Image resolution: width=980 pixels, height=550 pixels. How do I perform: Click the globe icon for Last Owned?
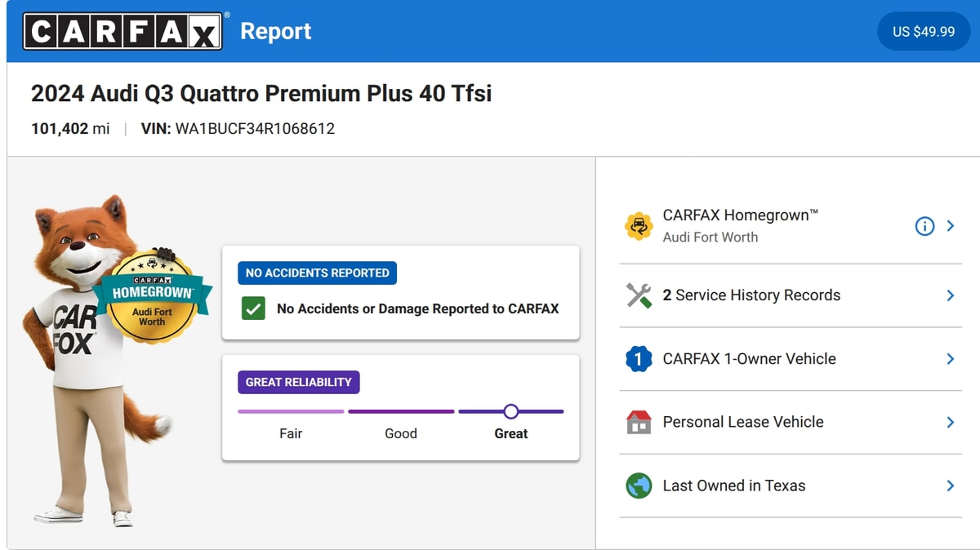(639, 486)
